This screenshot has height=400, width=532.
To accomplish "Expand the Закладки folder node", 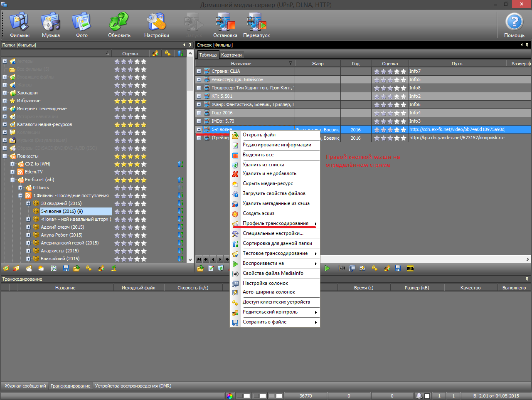I will point(5,93).
